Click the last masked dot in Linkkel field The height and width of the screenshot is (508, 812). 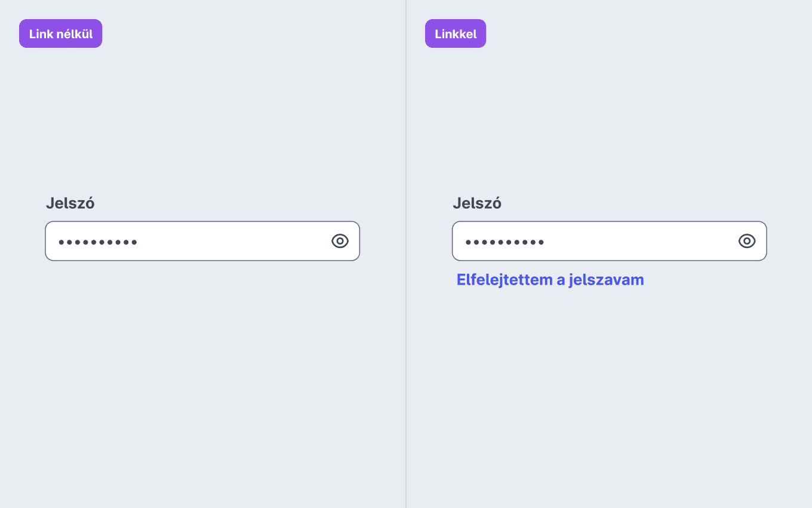[x=542, y=242]
